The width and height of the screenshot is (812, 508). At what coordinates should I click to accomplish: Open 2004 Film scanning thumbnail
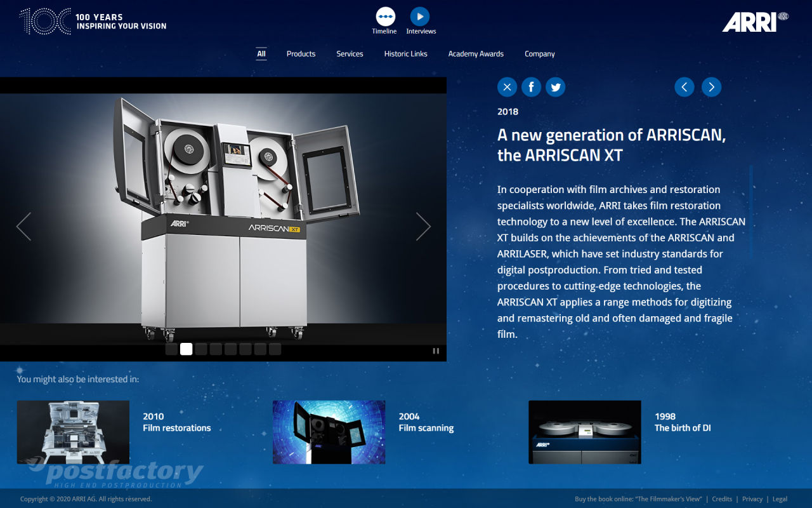pyautogui.click(x=329, y=432)
